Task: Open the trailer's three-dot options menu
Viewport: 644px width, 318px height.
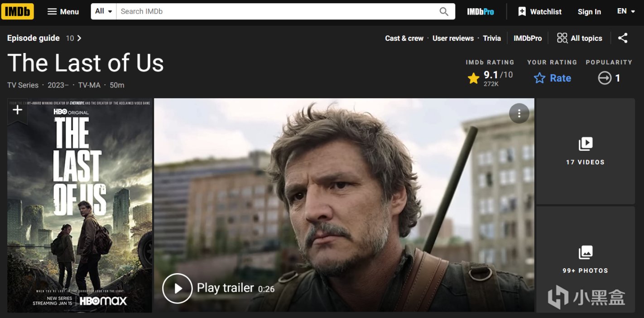Action: [519, 113]
